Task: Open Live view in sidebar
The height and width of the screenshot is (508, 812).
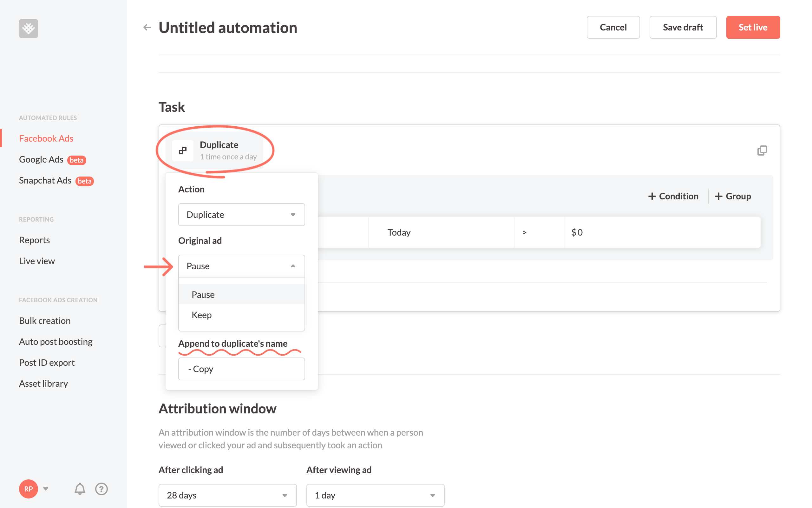Action: pos(37,261)
